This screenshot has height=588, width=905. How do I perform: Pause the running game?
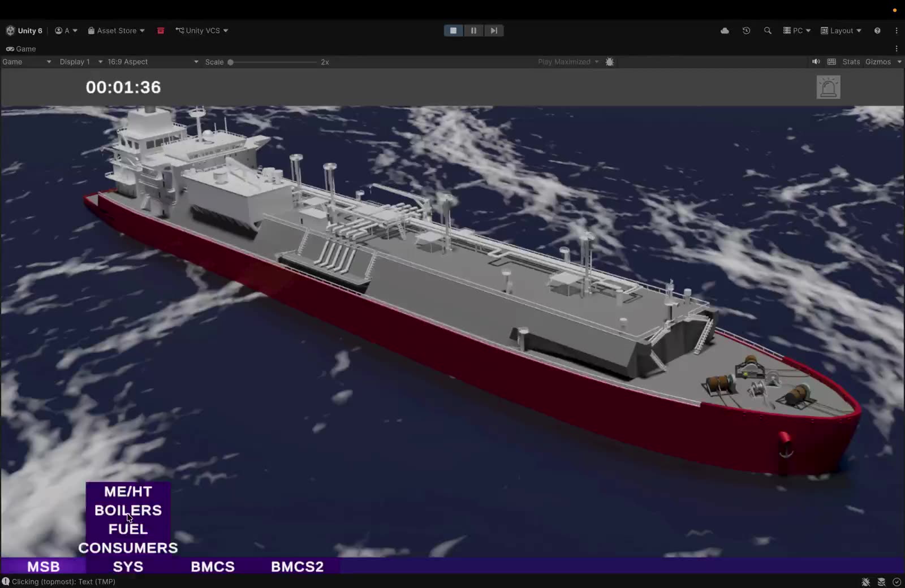473,31
